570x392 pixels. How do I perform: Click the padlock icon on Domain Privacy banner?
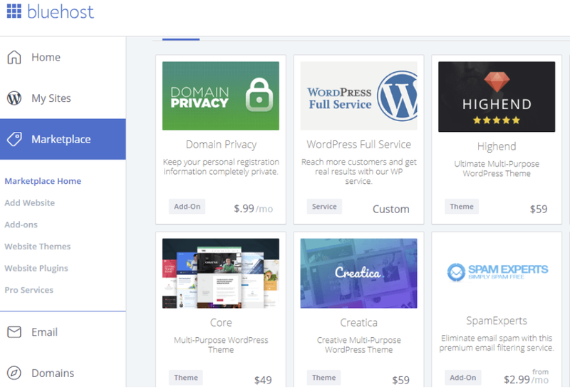[x=259, y=95]
